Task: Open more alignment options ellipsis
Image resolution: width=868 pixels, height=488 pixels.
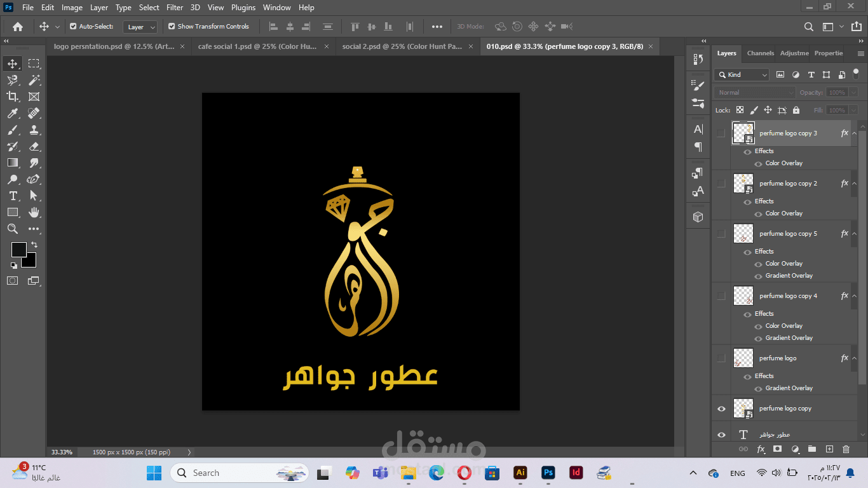Action: point(437,27)
